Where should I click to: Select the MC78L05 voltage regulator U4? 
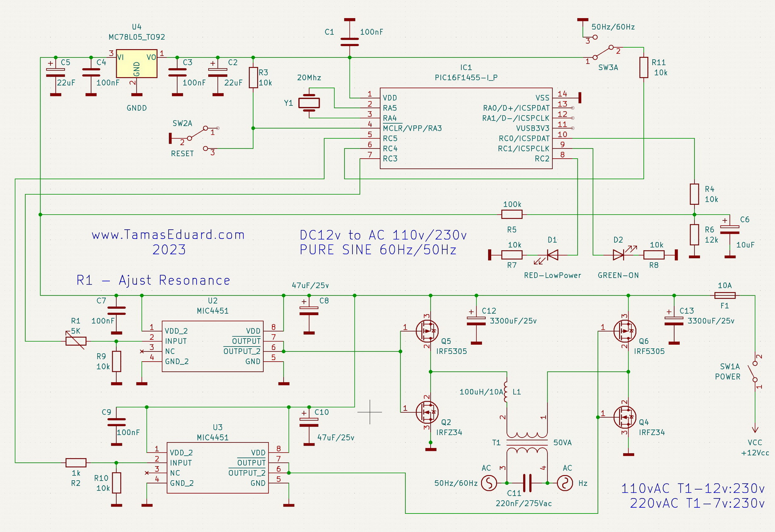[x=136, y=63]
